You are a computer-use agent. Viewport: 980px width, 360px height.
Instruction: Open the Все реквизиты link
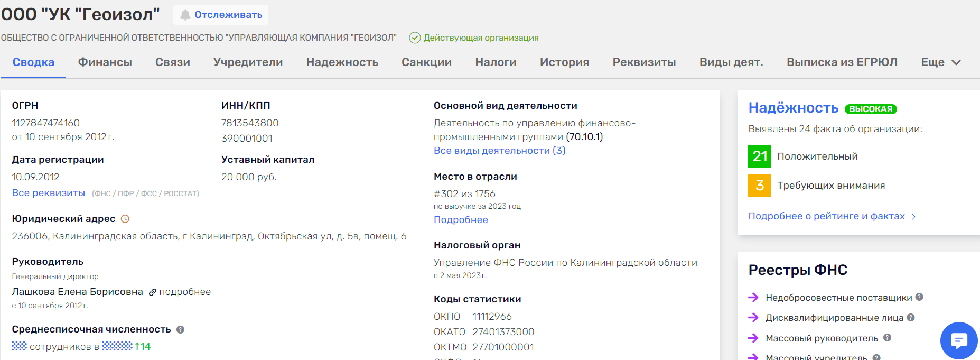click(49, 193)
